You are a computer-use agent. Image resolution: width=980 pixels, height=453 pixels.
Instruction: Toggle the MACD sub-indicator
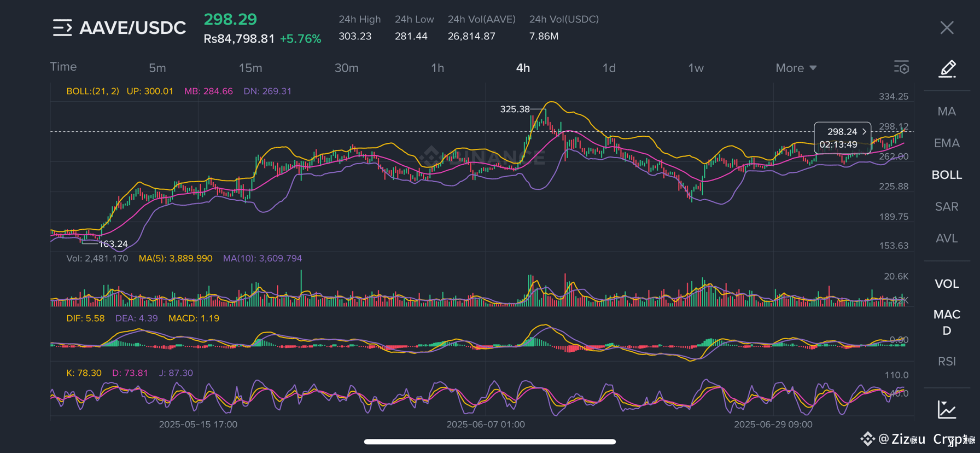[x=947, y=322]
